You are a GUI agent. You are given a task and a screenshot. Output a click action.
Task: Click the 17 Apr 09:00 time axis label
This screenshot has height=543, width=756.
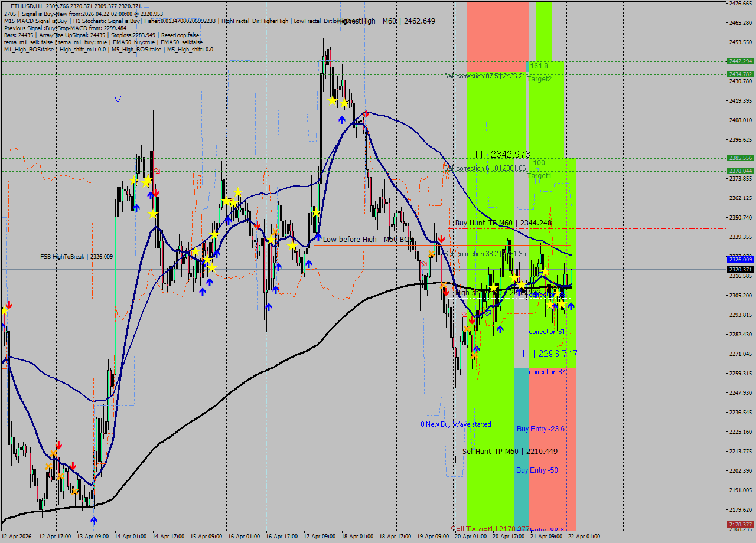point(318,536)
